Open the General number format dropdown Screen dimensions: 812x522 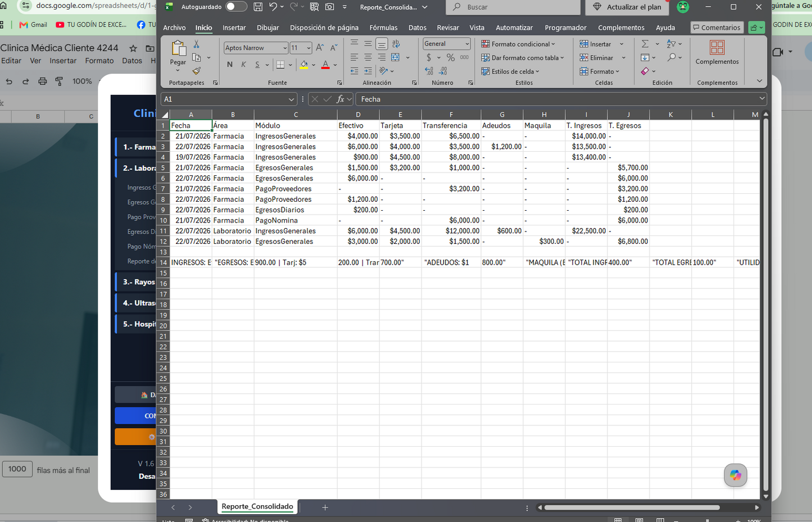tap(467, 44)
